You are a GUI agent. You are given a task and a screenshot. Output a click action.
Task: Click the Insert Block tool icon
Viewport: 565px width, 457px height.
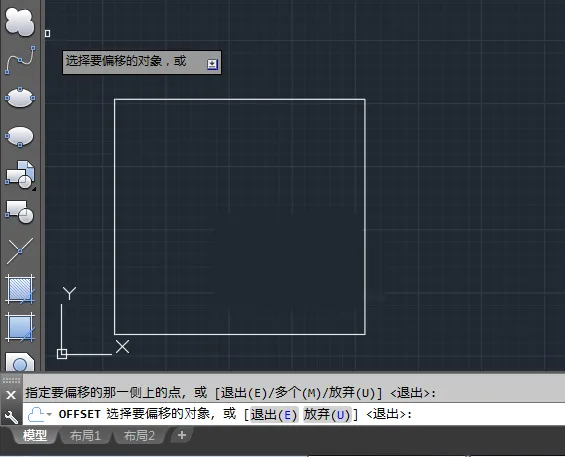pos(20,175)
